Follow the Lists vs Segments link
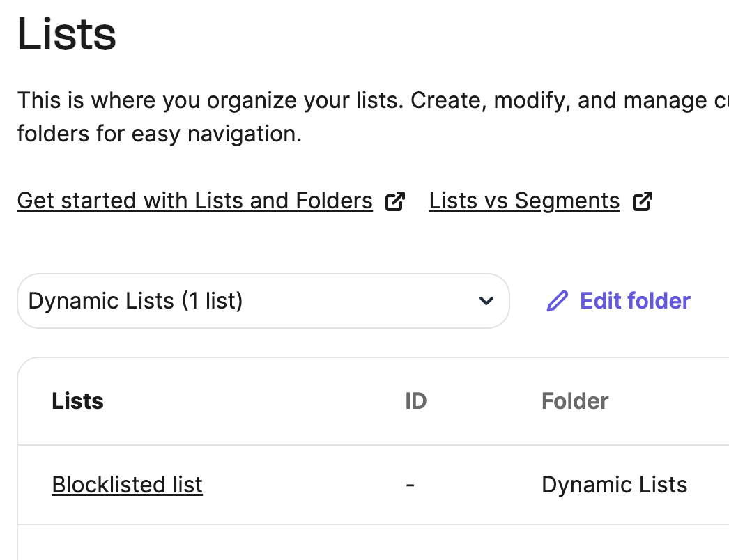729x560 pixels. click(524, 201)
